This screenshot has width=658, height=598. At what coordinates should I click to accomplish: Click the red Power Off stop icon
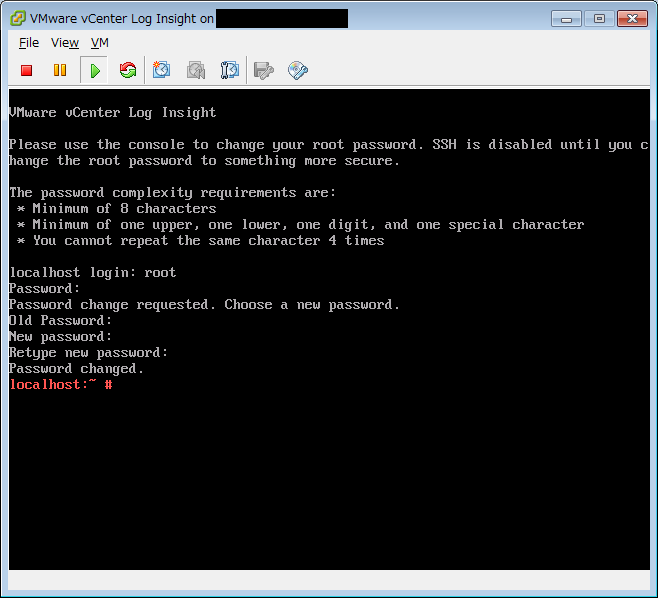pyautogui.click(x=26, y=71)
